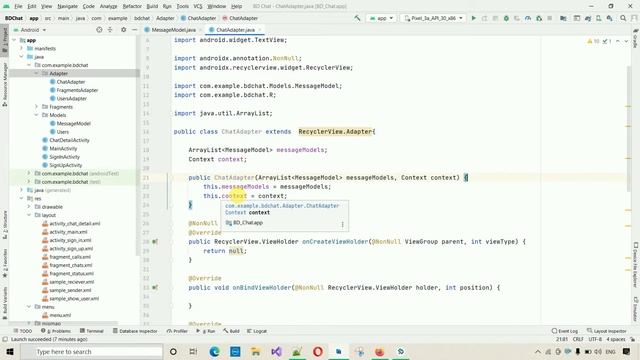Open the File menu
Viewport: 640px width, 360px height.
18,6
